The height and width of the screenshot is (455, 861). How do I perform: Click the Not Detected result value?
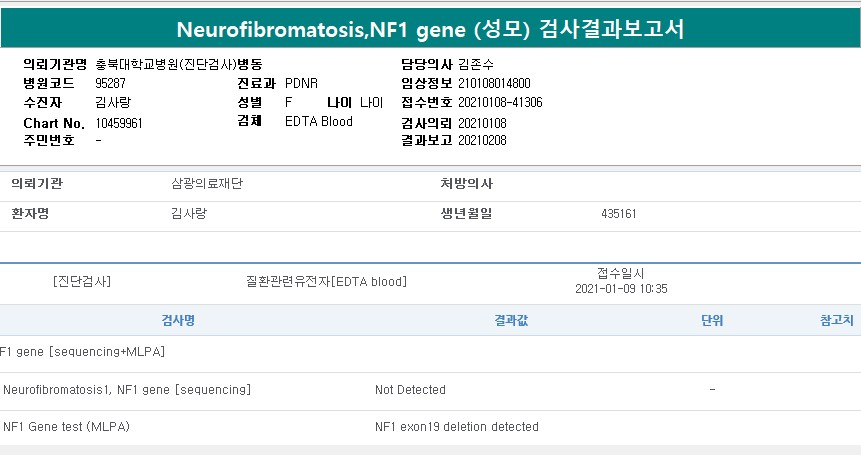(410, 389)
